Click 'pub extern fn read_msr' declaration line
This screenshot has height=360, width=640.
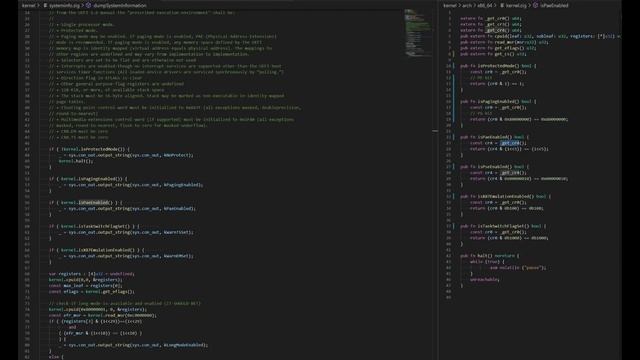[504, 42]
